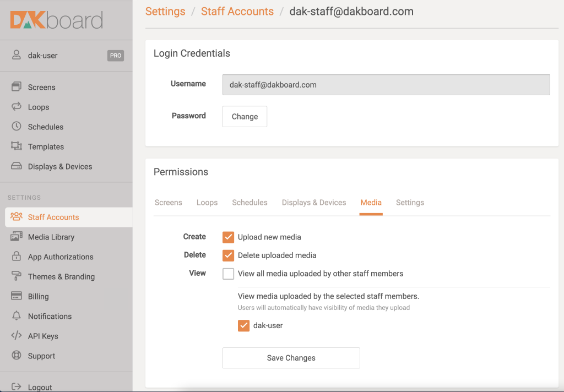Open Billing in the sidebar
This screenshot has width=564, height=392.
(38, 296)
